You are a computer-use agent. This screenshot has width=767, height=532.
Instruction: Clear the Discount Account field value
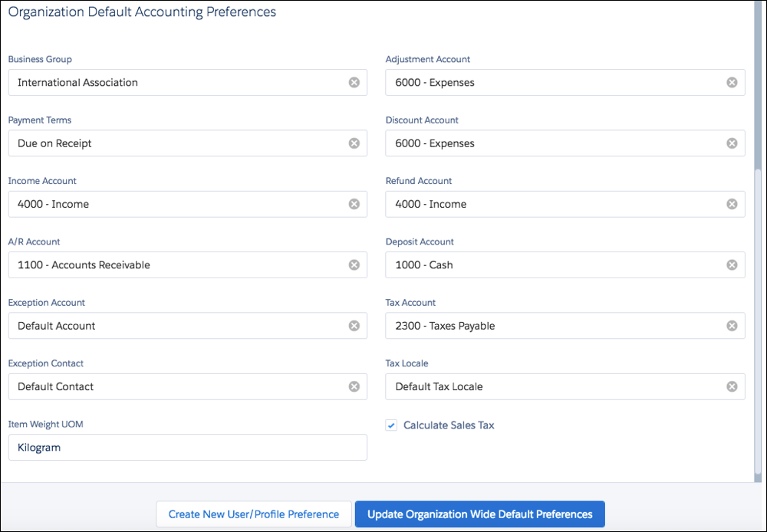732,143
